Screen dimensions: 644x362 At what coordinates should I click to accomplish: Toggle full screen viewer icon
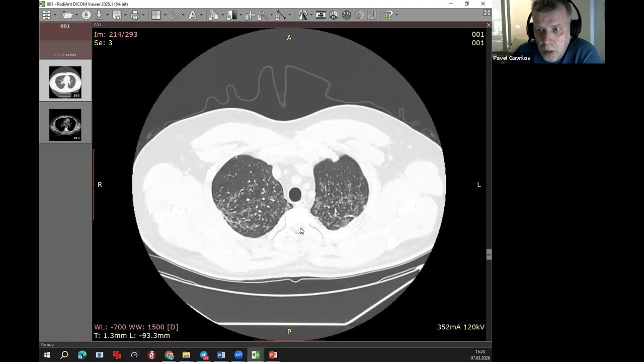pyautogui.click(x=487, y=14)
